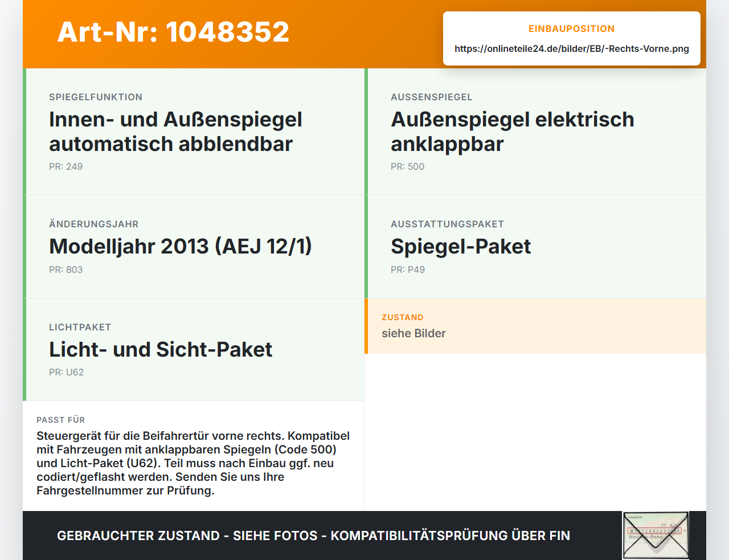
Task: Select the Außenspiegel elektrisch anklappbar text
Action: (x=513, y=132)
